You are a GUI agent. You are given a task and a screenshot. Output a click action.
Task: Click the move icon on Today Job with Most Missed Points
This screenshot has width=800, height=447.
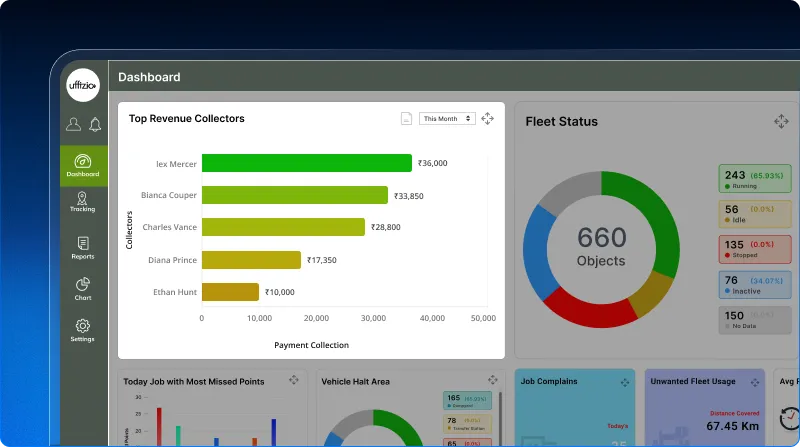point(293,380)
